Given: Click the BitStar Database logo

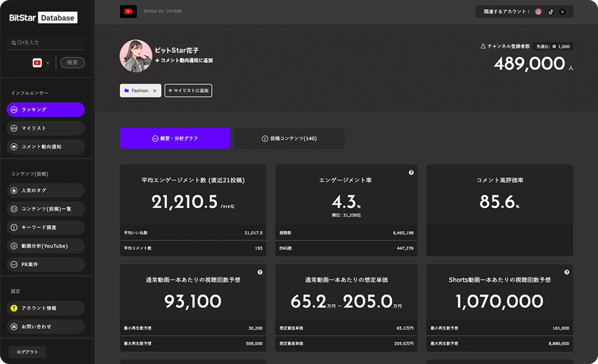Looking at the screenshot, I should (x=43, y=18).
